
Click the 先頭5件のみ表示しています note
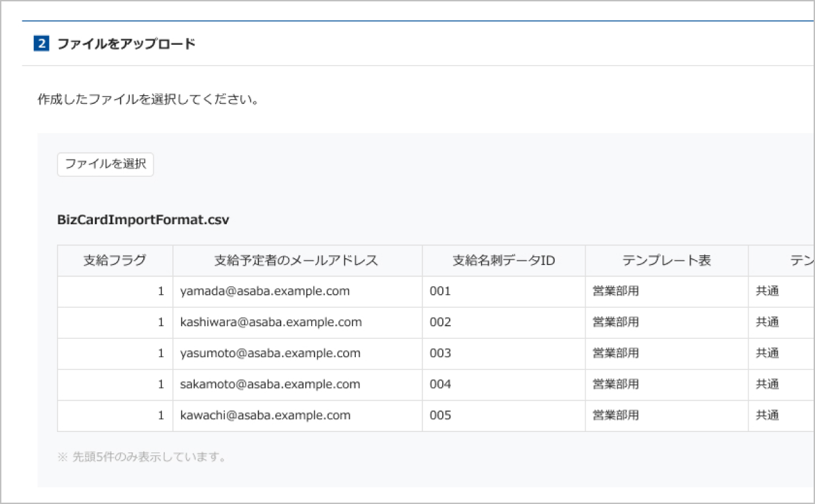click(142, 456)
